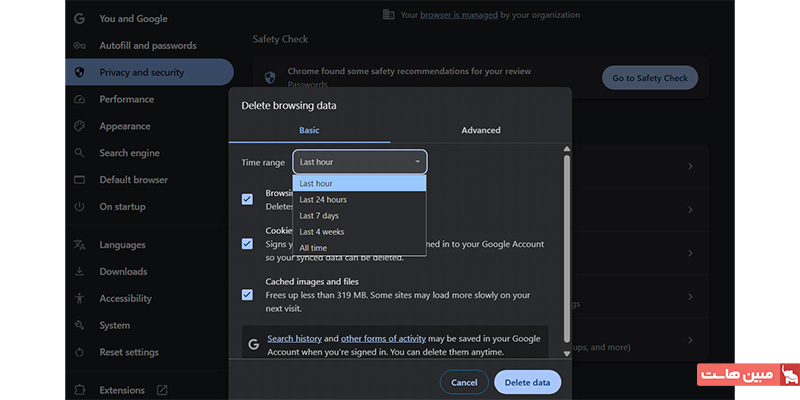Click the external-link icon next to Extensions

[162, 390]
